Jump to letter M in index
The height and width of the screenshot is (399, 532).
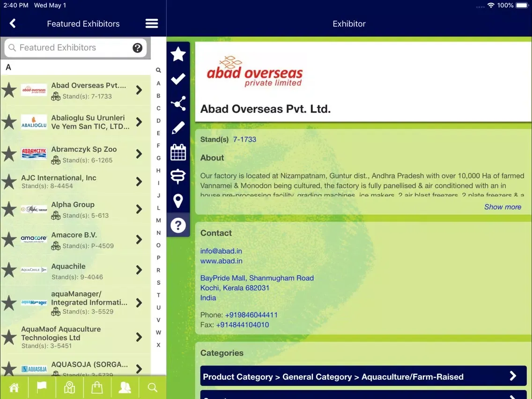coord(158,221)
